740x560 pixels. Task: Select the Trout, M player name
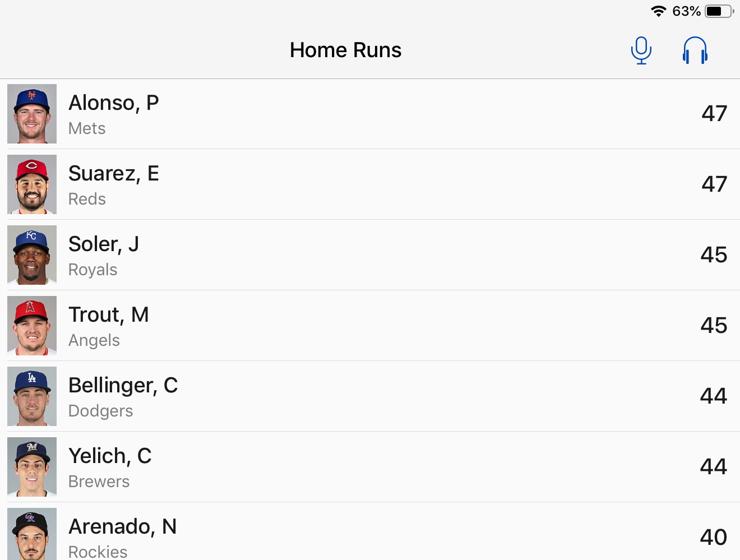pyautogui.click(x=109, y=315)
